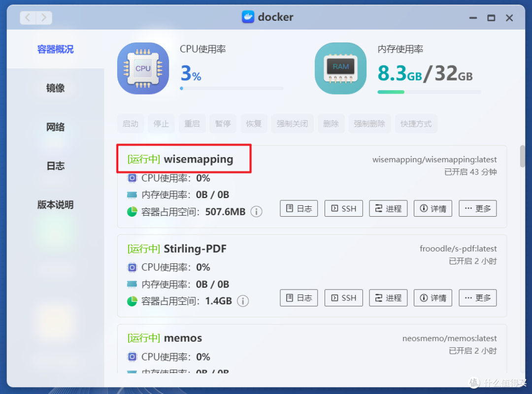Screen dimensions: 532x394
Task: Click the 启动 (Start) button
Action: (x=130, y=124)
